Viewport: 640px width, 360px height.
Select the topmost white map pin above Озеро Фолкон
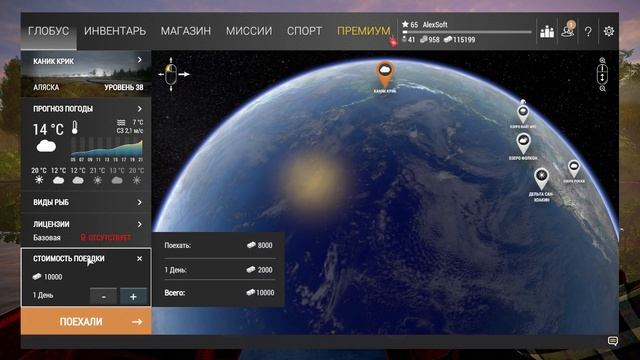(x=523, y=114)
